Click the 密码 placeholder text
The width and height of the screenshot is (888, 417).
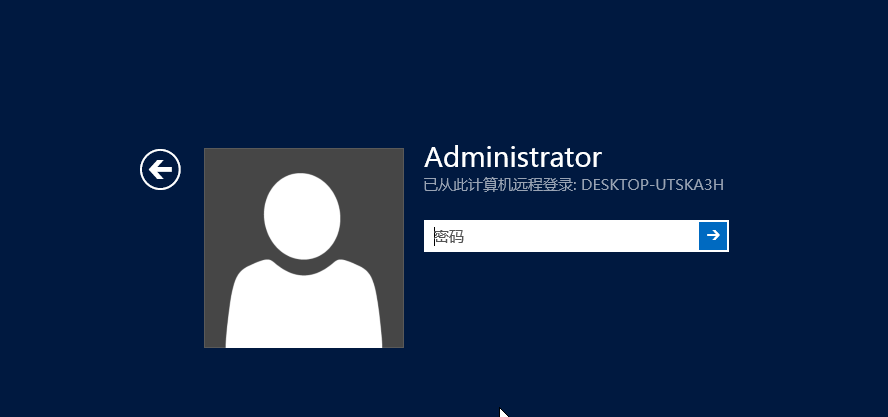[x=449, y=237]
